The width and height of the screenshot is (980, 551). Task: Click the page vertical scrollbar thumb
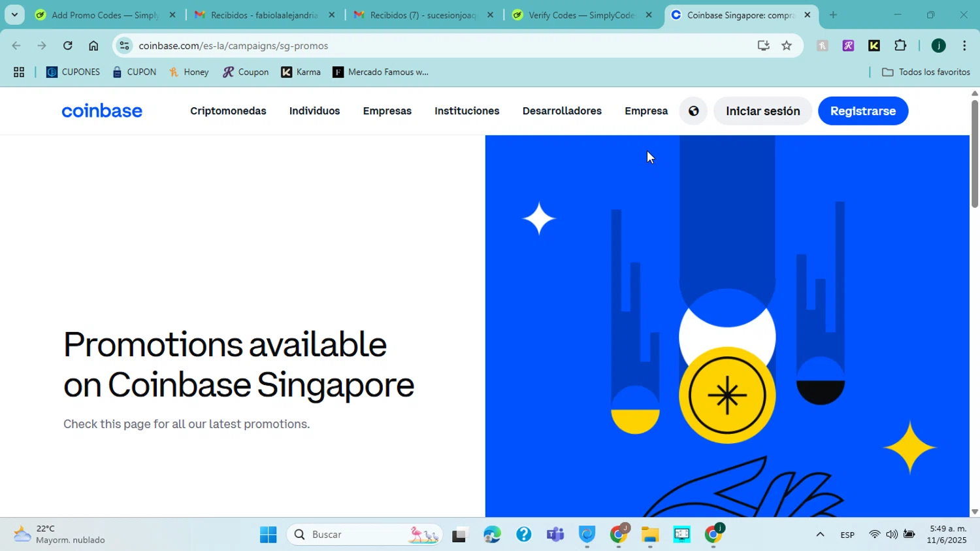[x=975, y=154]
